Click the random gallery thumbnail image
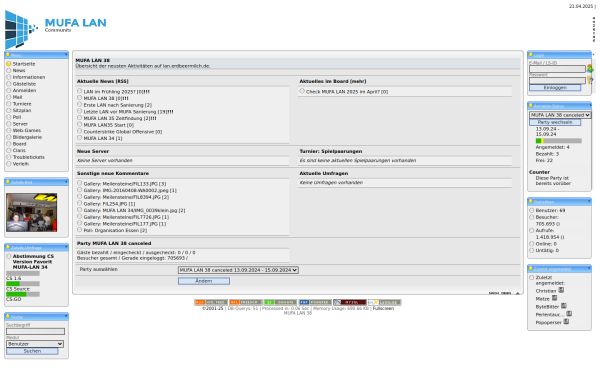This screenshot has height=375, width=600. (x=31, y=212)
